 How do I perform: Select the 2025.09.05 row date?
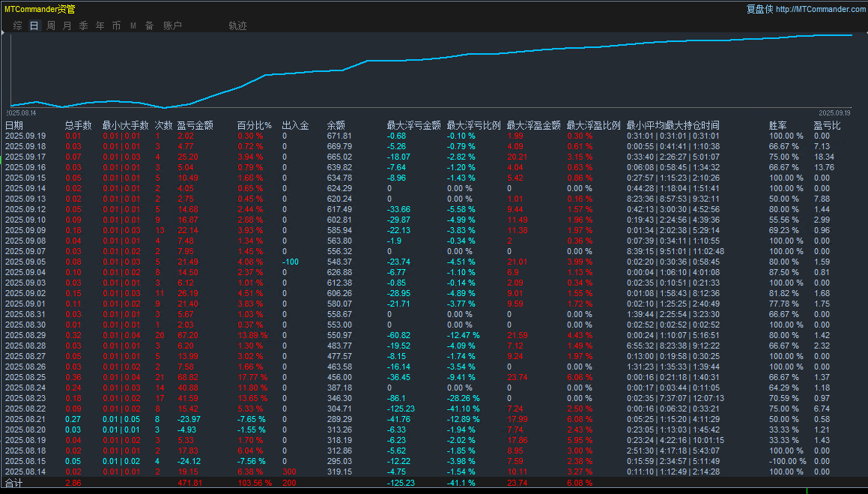[25, 262]
